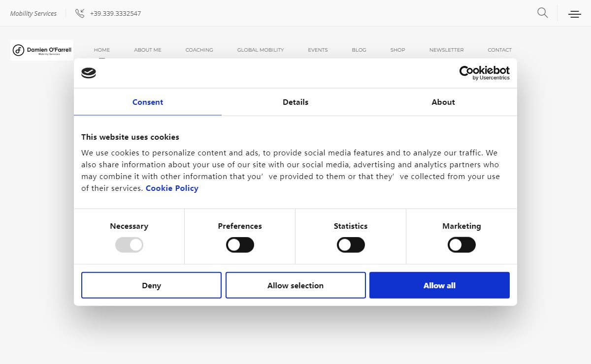
Task: Click the Damien O'Farrell logo
Action: [42, 50]
